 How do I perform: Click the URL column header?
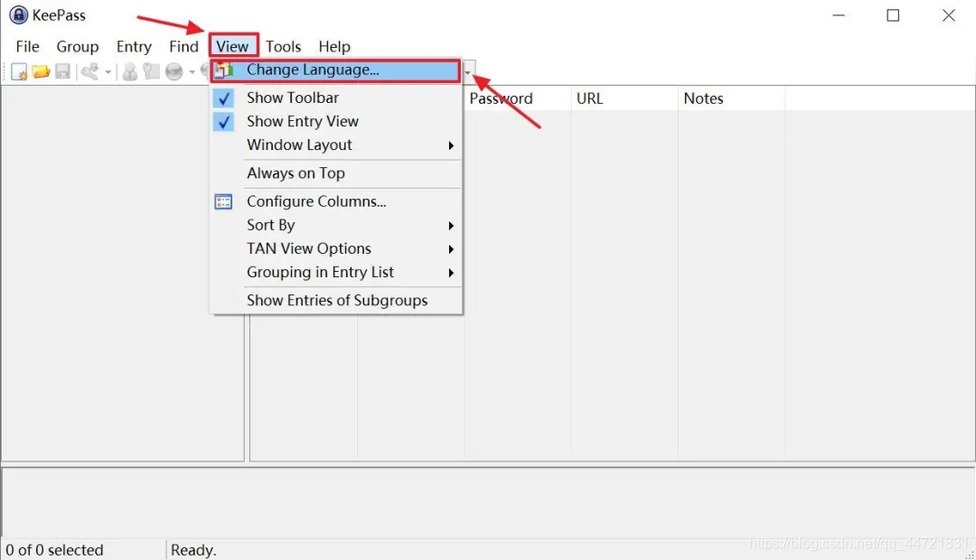click(624, 98)
